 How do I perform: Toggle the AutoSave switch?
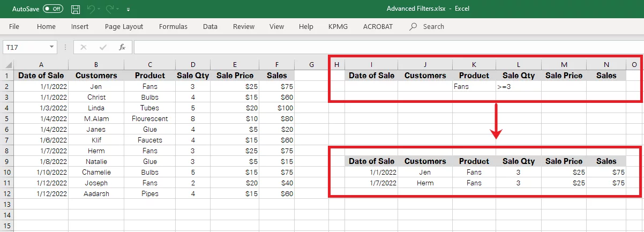pyautogui.click(x=53, y=9)
